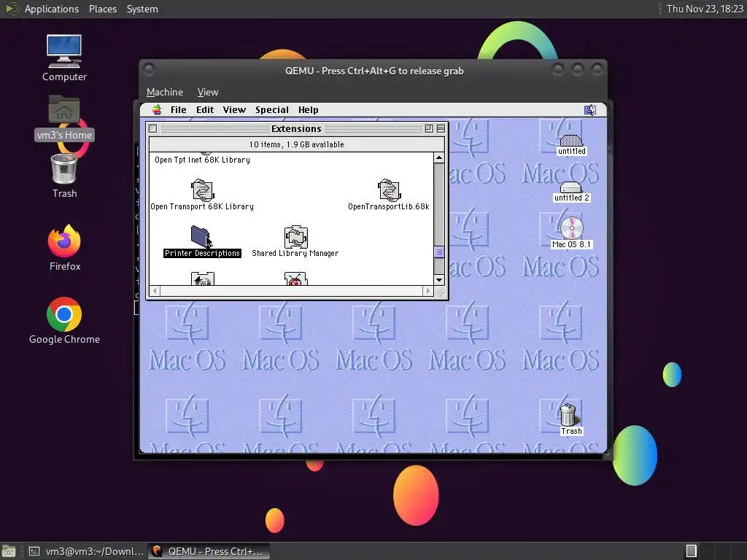
Task: Click the Extensions window zoom box
Action: [429, 128]
